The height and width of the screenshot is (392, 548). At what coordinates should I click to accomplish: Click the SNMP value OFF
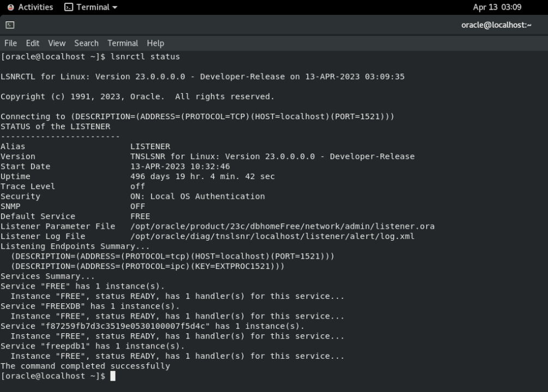tap(137, 206)
